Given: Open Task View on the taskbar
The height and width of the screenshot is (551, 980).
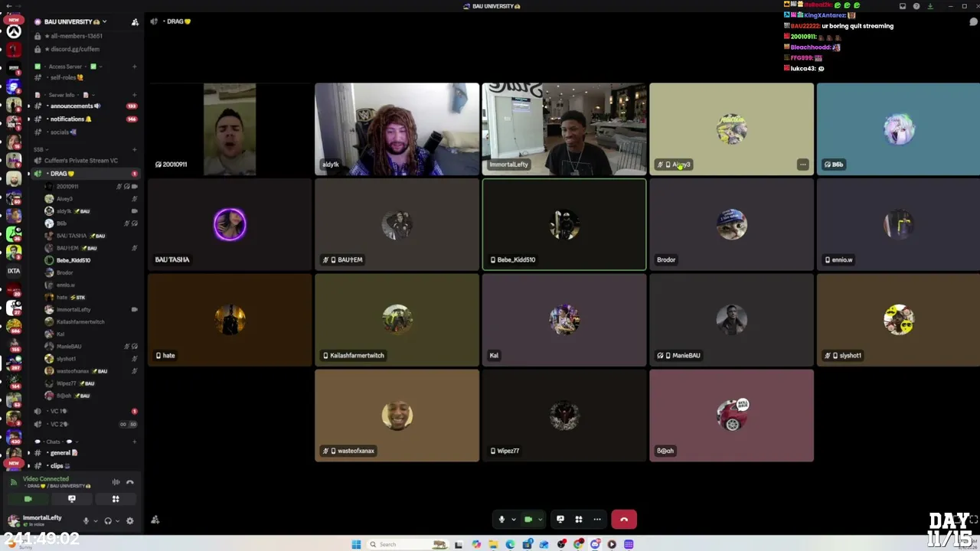Looking at the screenshot, I should click(x=458, y=544).
